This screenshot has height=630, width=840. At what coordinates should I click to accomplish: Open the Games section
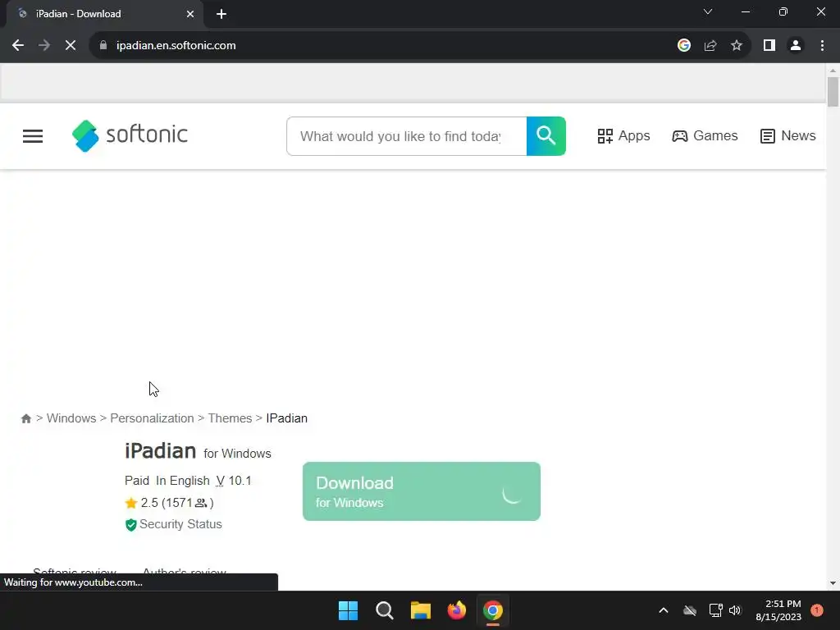point(705,136)
